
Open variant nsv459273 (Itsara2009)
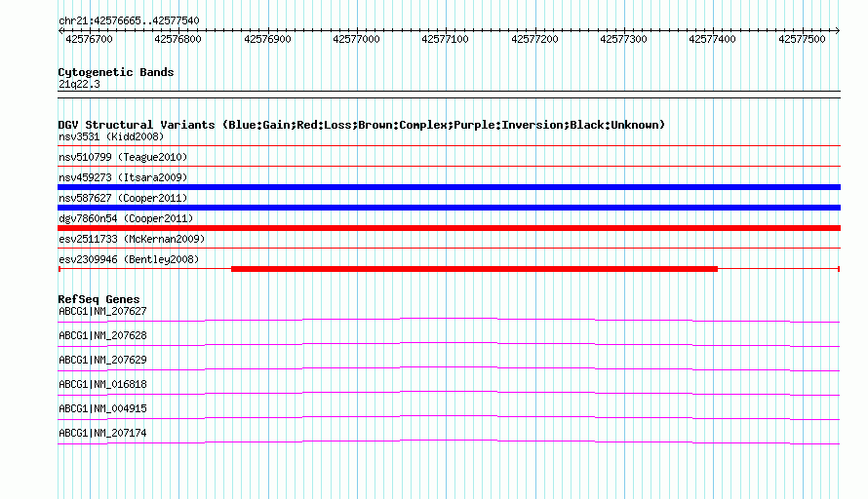(123, 177)
